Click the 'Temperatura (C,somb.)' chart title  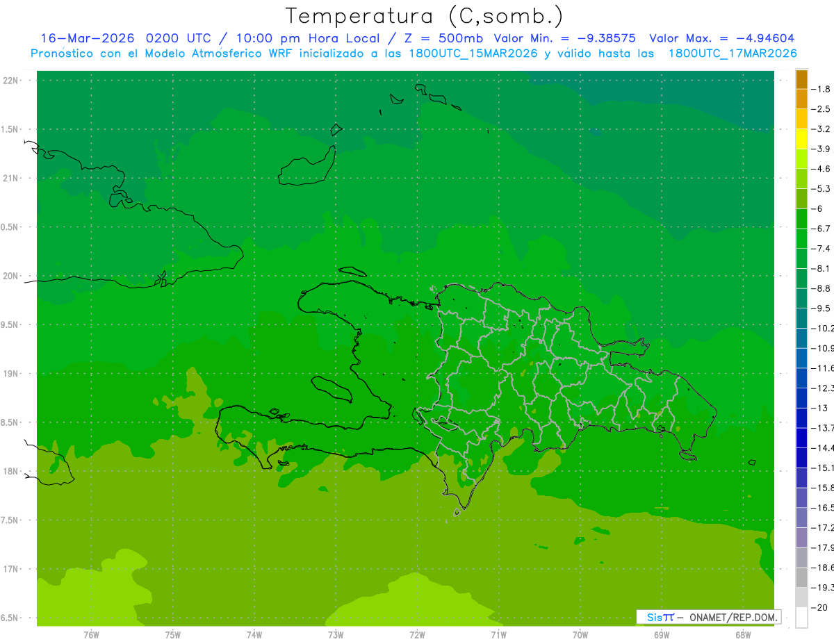424,17
